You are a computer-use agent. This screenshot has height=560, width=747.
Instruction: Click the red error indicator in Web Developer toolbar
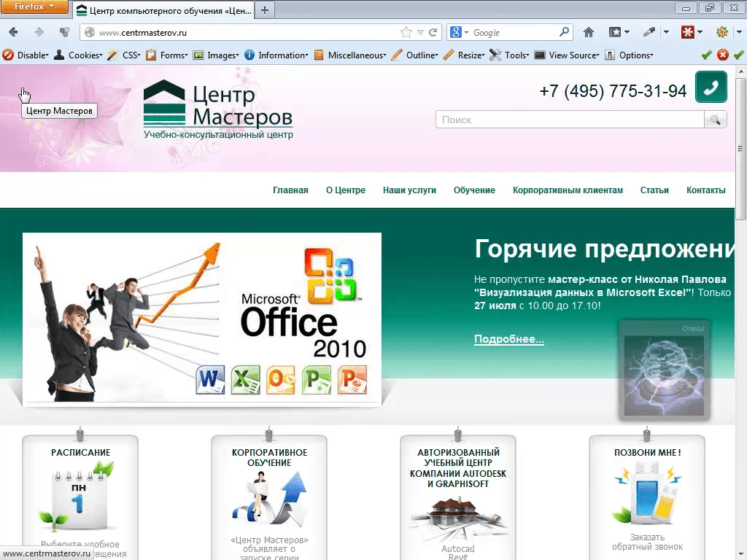point(723,55)
